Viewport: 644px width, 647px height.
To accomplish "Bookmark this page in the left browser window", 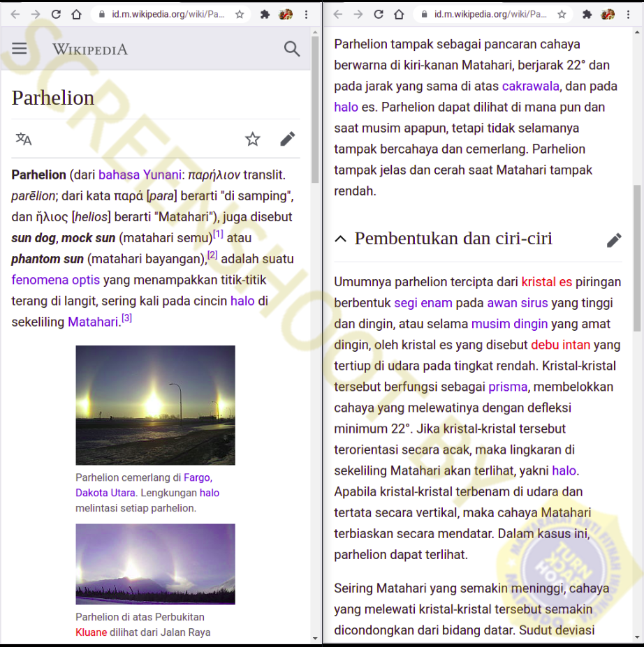I will (240, 15).
